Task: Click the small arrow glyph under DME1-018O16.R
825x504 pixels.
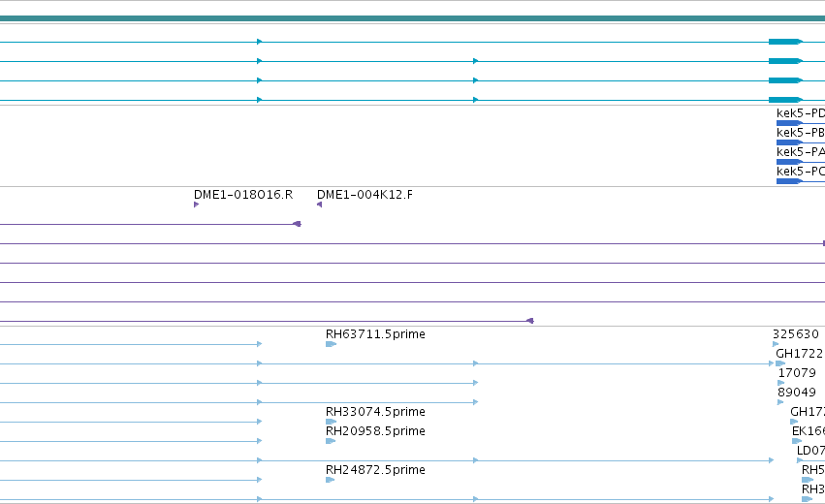Action: (x=196, y=205)
